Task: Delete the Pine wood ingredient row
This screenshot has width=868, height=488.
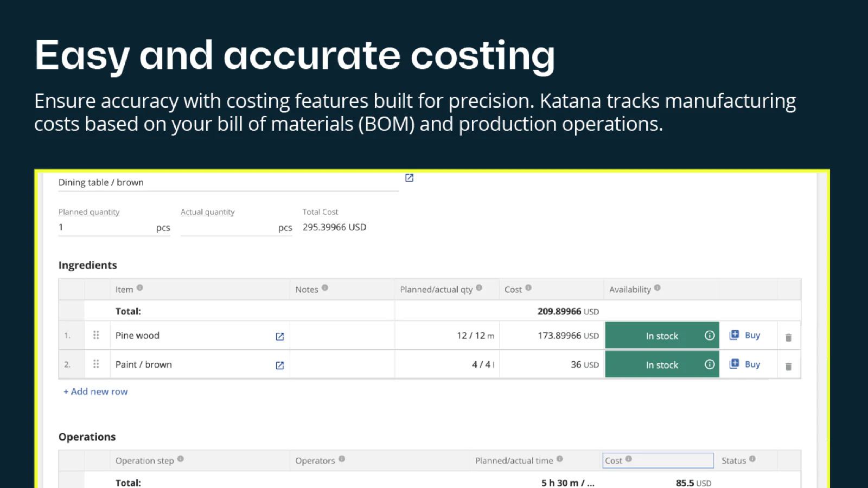Action: point(789,337)
